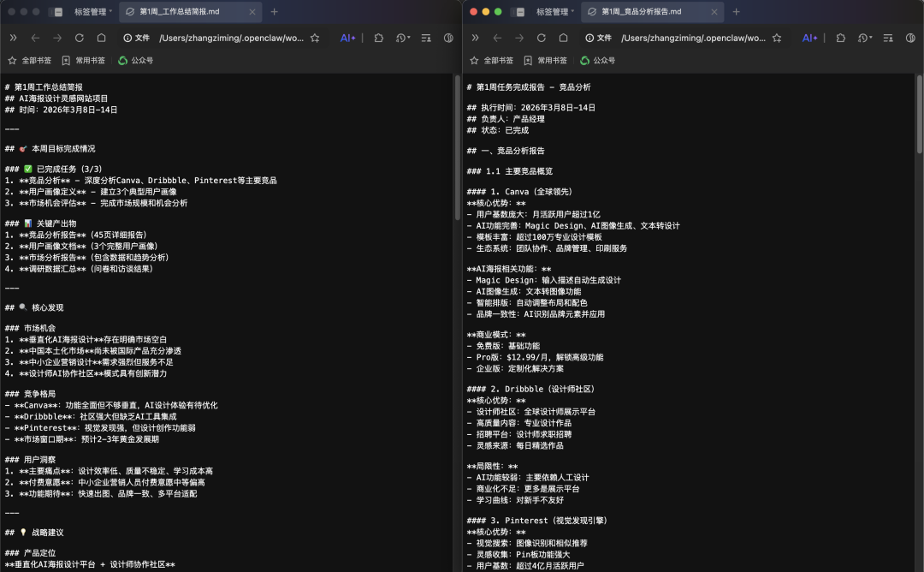Close the 第1周_竞品分析报告.md tab
The height and width of the screenshot is (572, 924).
(714, 12)
